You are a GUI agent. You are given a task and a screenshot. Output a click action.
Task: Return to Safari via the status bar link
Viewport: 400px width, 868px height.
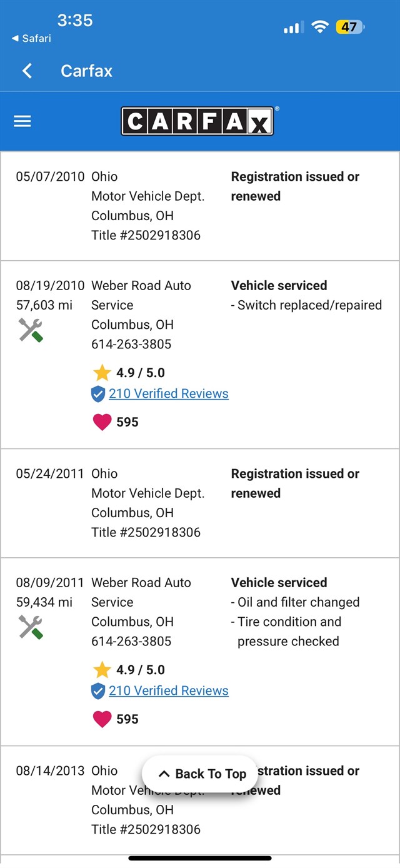coord(31,39)
